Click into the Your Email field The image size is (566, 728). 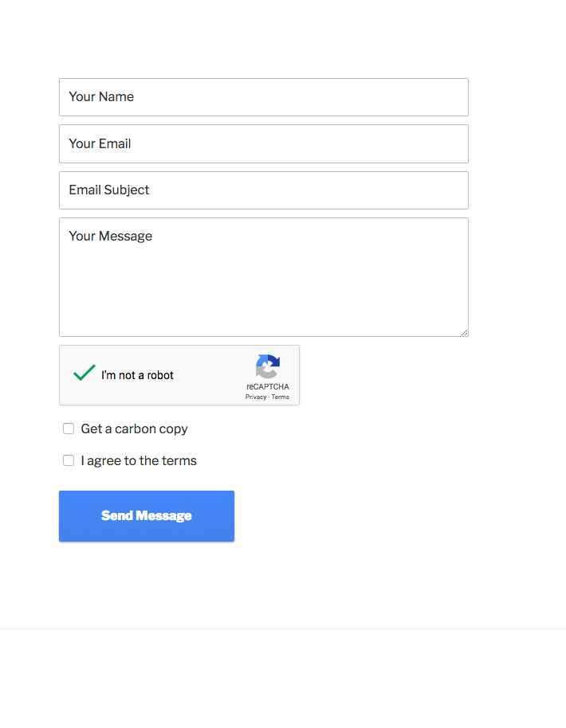point(263,143)
